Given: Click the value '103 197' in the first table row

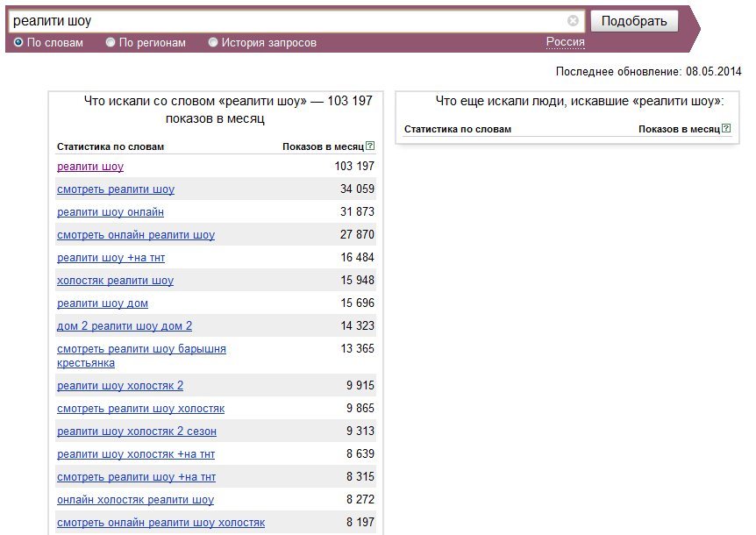Looking at the screenshot, I should coord(354,166).
